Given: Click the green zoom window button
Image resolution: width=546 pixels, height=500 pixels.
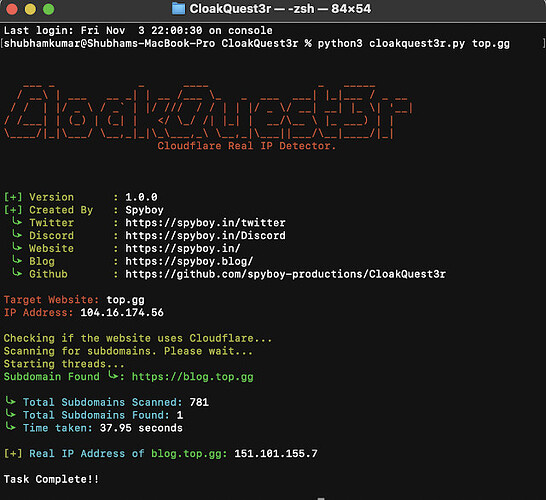Looking at the screenshot, I should pos(49,9).
